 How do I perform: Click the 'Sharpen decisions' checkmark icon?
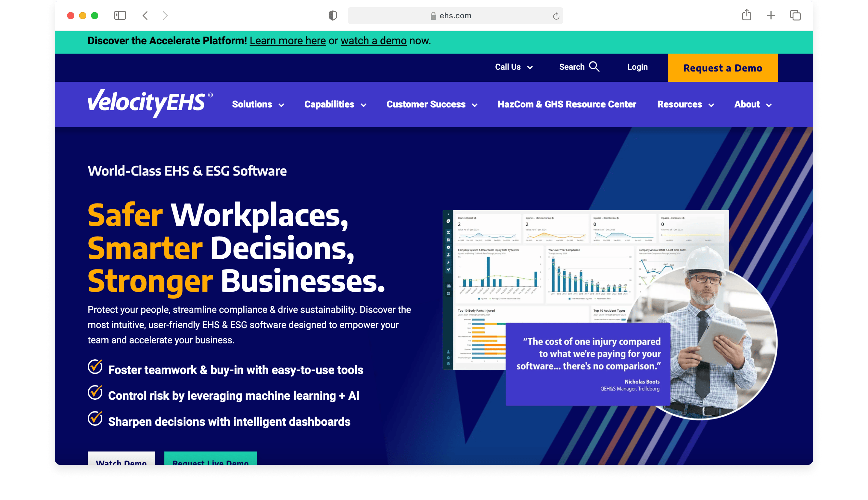pyautogui.click(x=95, y=418)
